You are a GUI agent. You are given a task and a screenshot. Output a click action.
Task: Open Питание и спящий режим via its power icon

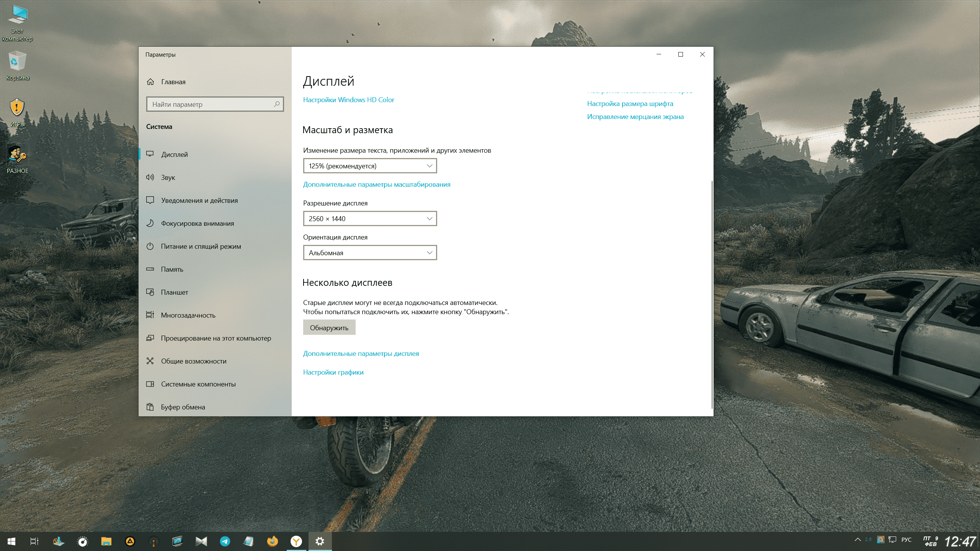tap(150, 246)
